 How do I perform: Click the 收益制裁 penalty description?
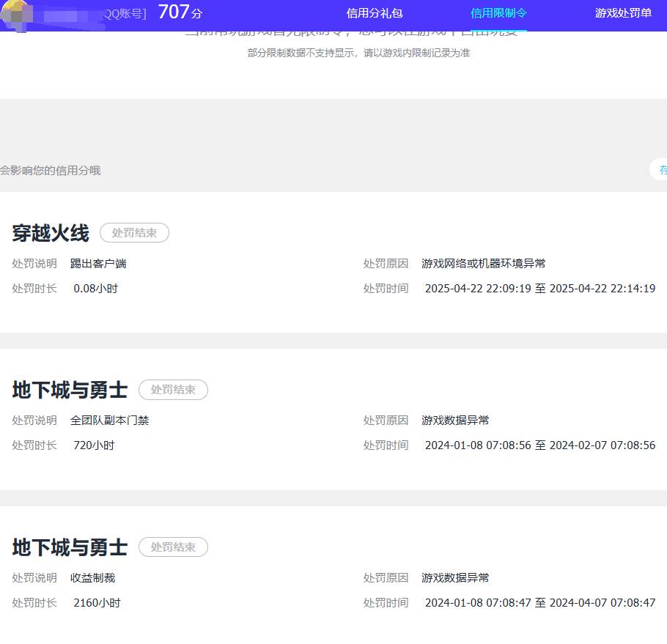[x=92, y=577]
